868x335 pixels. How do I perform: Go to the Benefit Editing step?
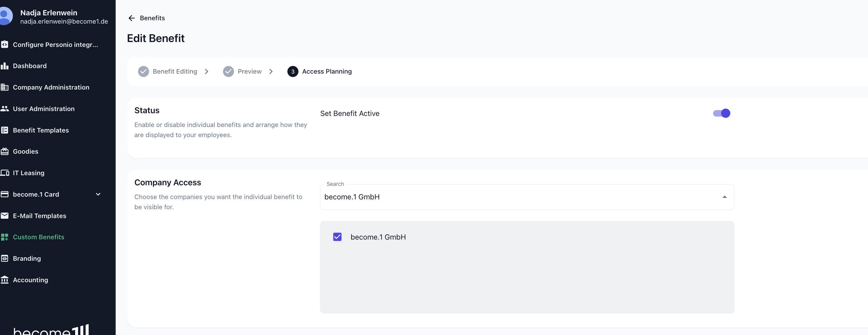pyautogui.click(x=168, y=71)
